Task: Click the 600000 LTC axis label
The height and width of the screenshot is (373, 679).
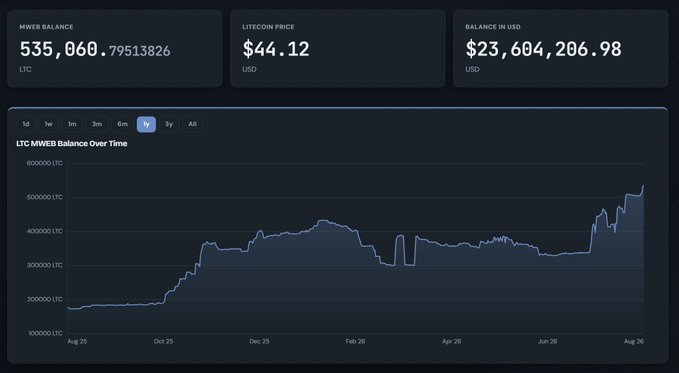Action: [x=45, y=163]
